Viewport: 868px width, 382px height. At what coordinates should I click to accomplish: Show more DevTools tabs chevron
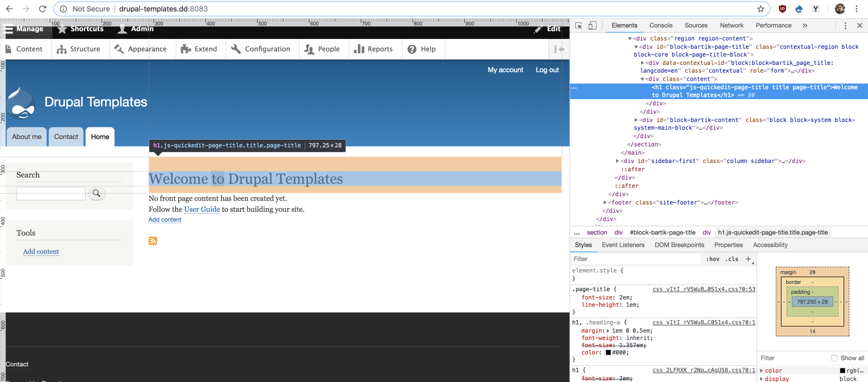click(805, 26)
